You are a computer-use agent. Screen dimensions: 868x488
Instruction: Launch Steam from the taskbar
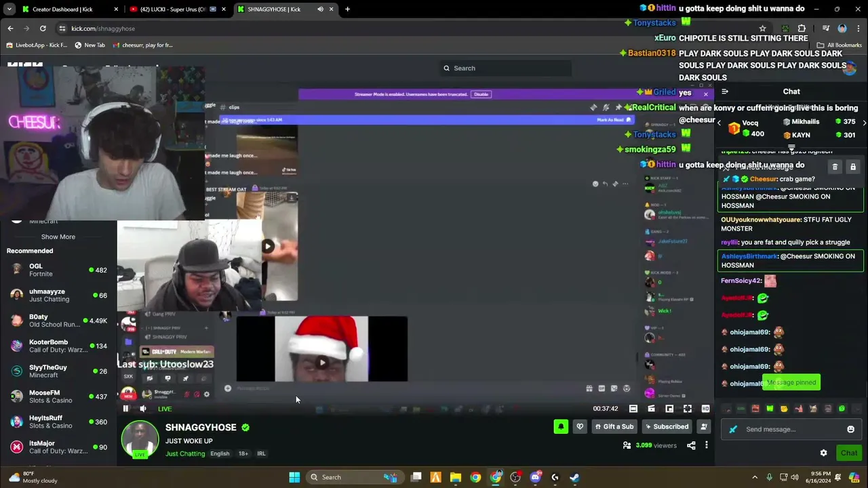pyautogui.click(x=574, y=477)
